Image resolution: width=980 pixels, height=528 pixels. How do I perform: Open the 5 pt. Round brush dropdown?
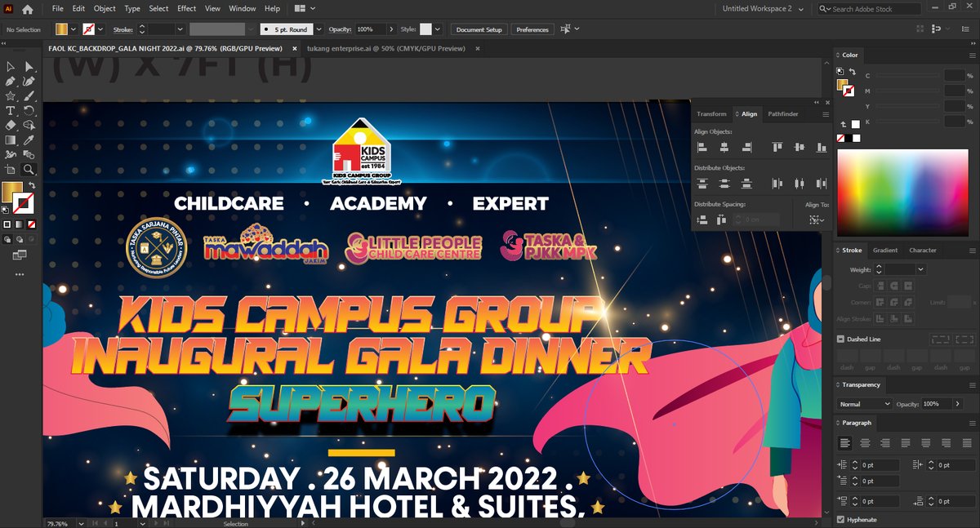point(319,29)
